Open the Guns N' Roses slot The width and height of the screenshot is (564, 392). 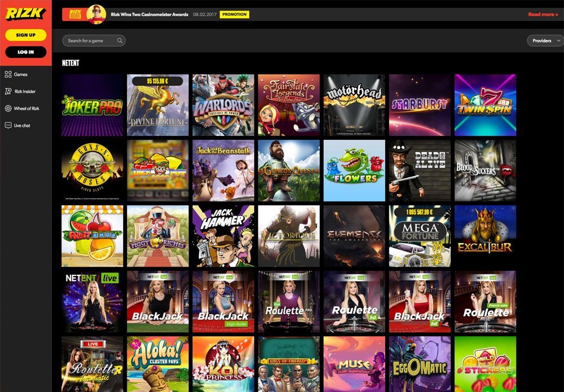coord(92,170)
